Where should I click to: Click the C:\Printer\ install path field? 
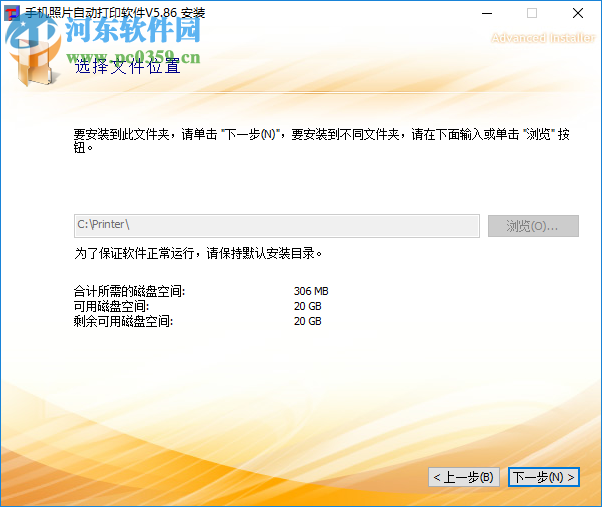tap(277, 226)
